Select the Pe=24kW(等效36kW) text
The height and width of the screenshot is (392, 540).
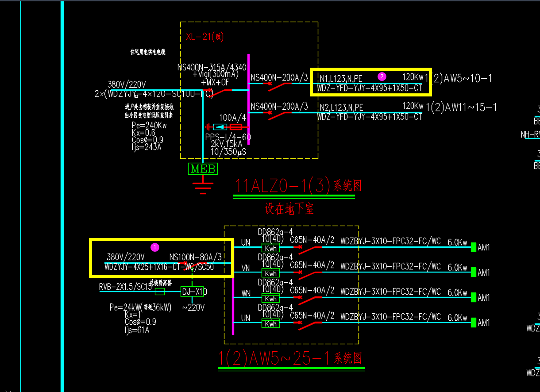click(140, 308)
